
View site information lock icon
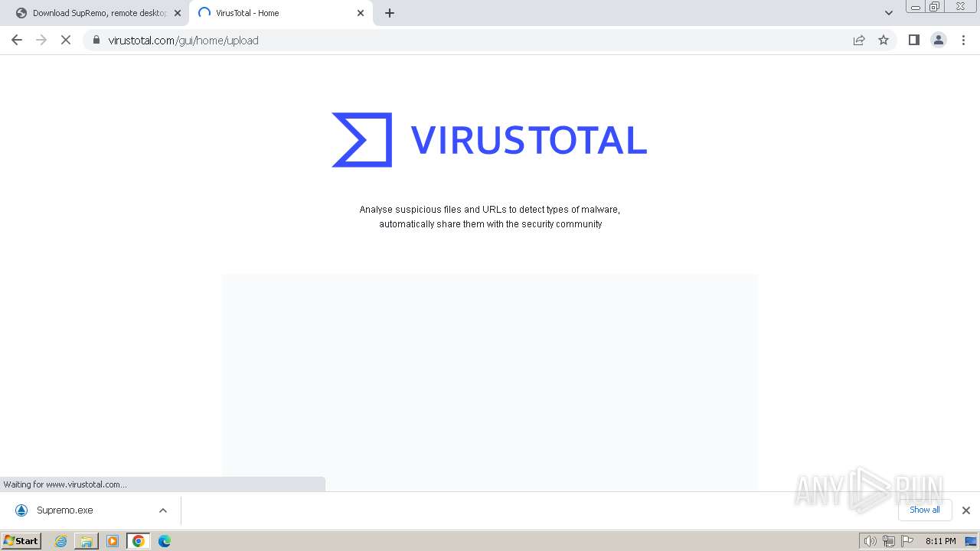coord(96,40)
